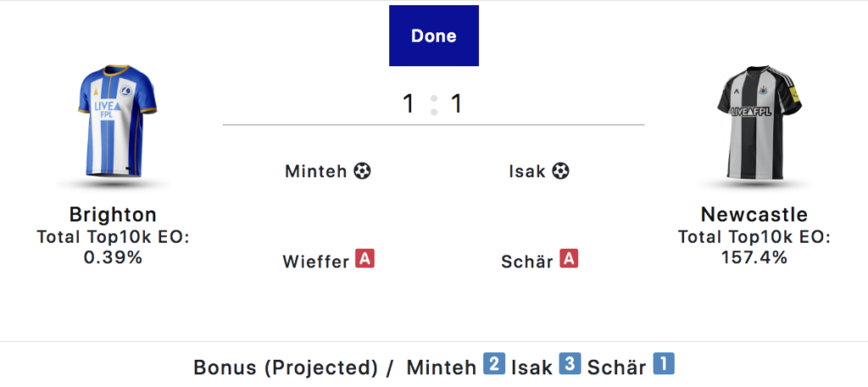This screenshot has height=387, width=868.
Task: Click Brighton's Total Top10k EO value 0.39%
Action: pyautogui.click(x=113, y=257)
